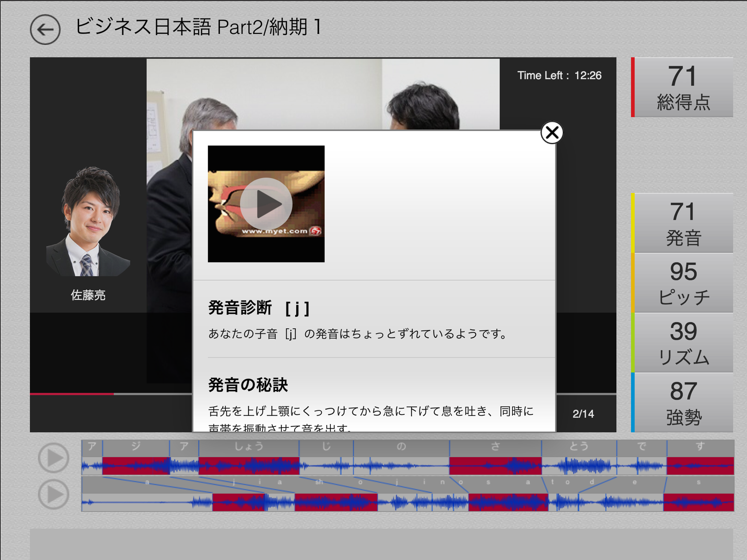Play the lower waveform recording
747x560 pixels.
53,494
